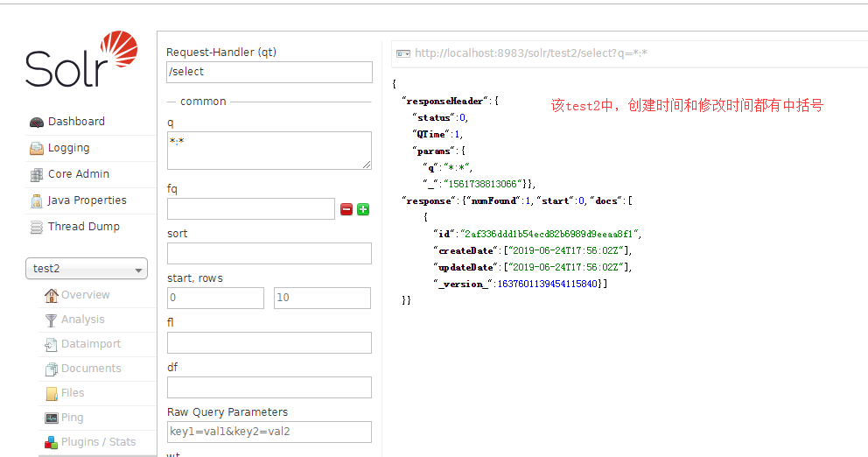Viewport: 868px width, 457px height.
Task: Click the Dashboard gauge icon
Action: pyautogui.click(x=37, y=123)
